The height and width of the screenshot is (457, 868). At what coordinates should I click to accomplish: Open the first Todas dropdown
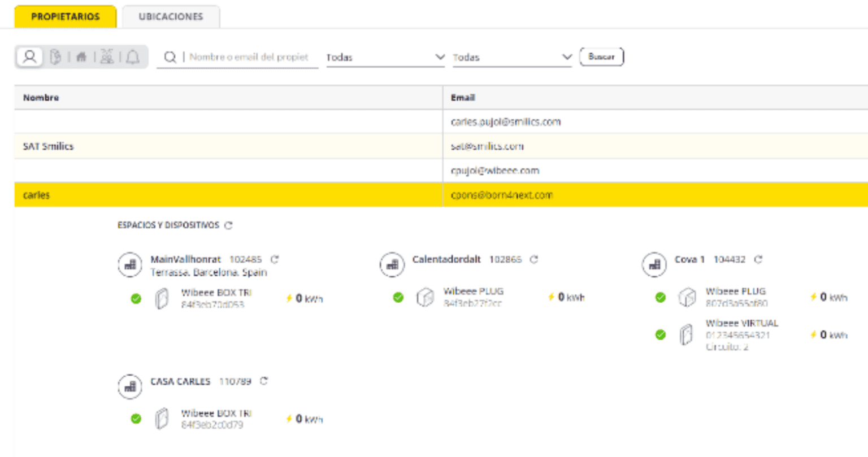[385, 57]
